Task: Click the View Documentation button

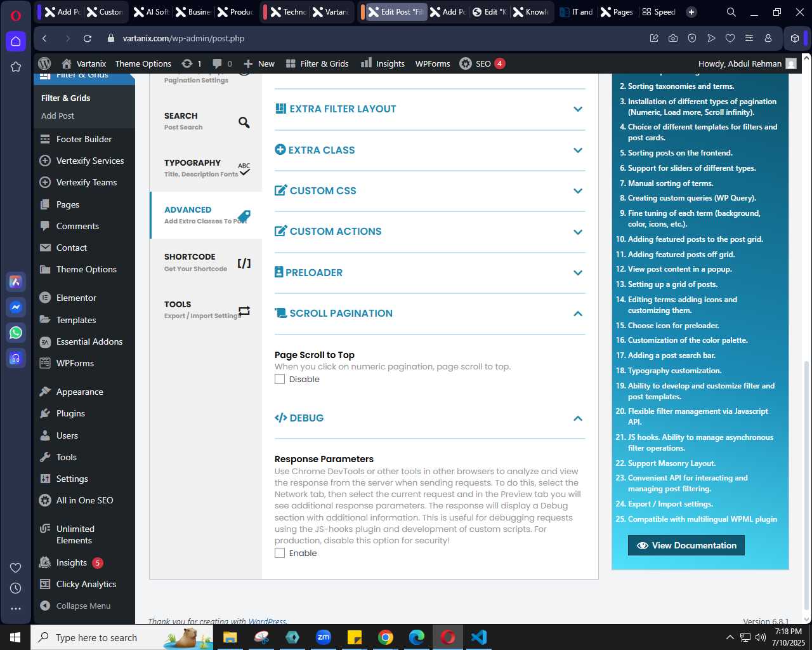Action: pyautogui.click(x=686, y=545)
